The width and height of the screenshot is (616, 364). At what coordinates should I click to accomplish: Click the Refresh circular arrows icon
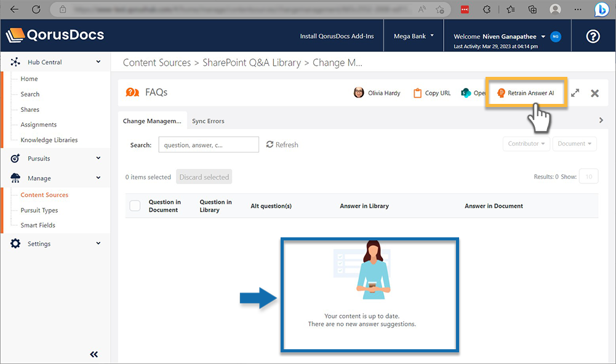[x=270, y=144]
